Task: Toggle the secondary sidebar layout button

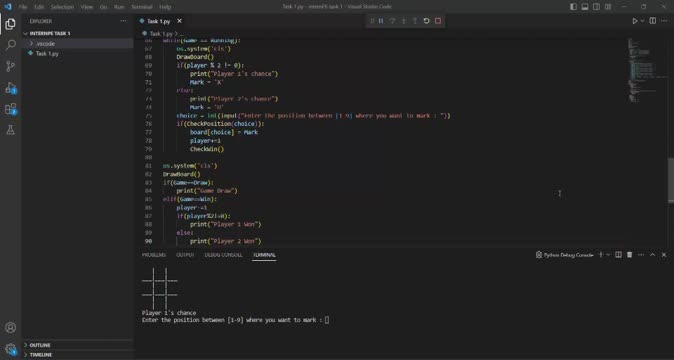Action: 596,6
